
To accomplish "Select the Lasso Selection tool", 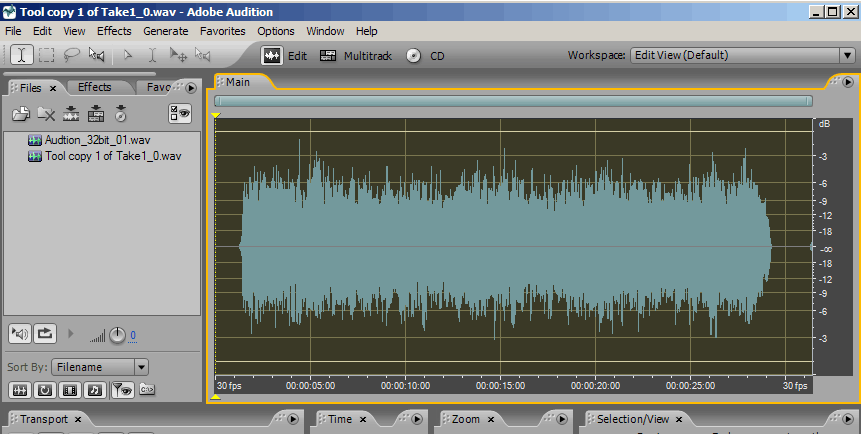I will 72,55.
